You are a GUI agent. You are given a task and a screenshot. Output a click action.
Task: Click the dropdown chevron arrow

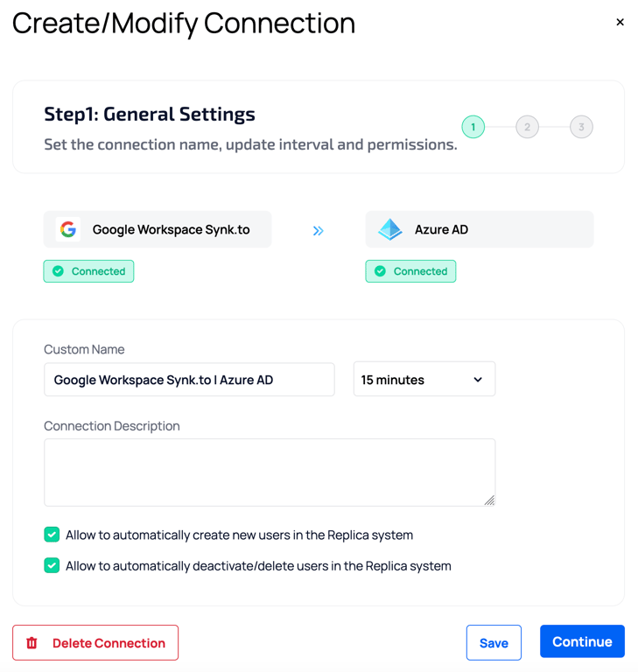(478, 380)
